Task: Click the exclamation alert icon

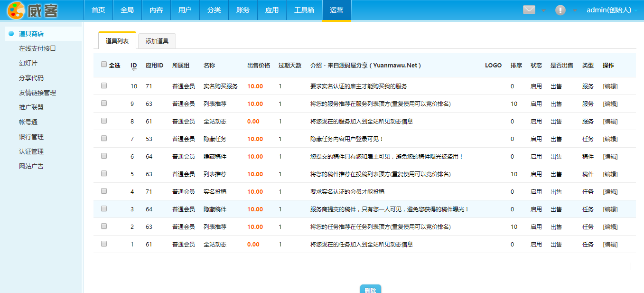Action: click(560, 10)
